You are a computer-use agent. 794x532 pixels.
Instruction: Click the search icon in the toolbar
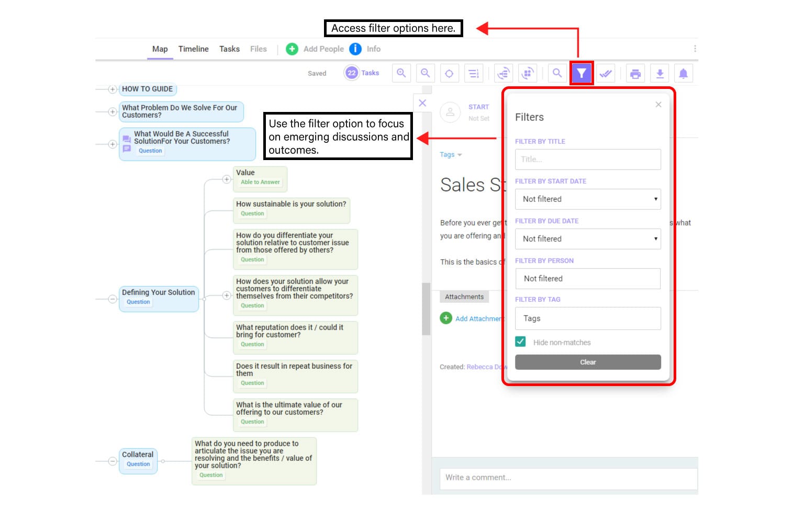[557, 73]
